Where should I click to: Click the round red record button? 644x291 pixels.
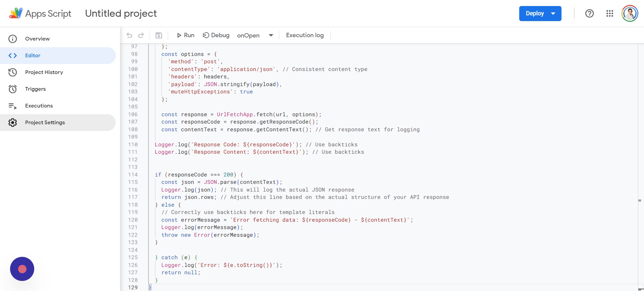(22, 269)
